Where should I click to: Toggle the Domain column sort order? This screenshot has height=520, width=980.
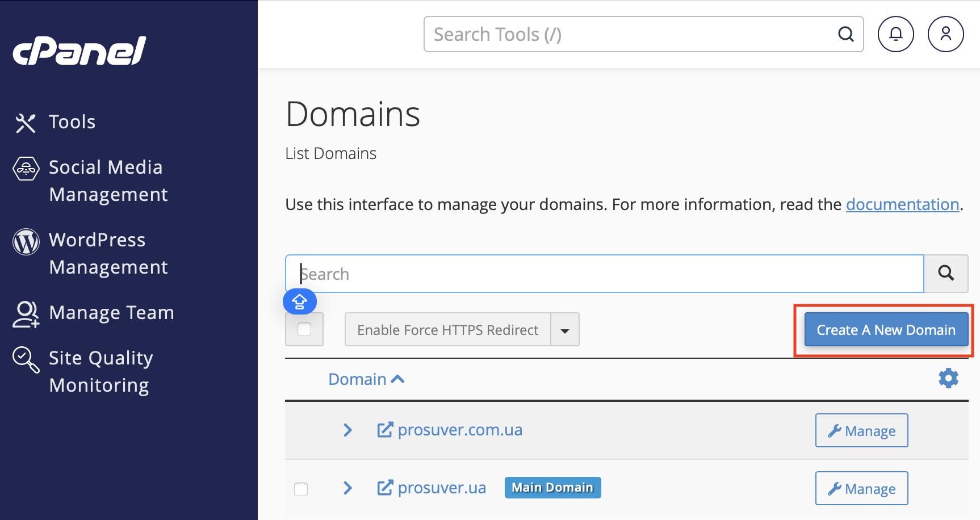pos(367,379)
